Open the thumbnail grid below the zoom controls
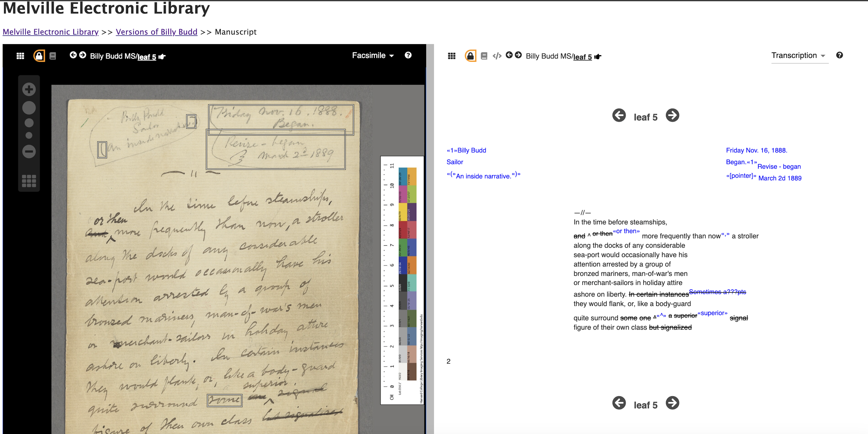Screen dimensions: 868x434 pyautogui.click(x=29, y=181)
